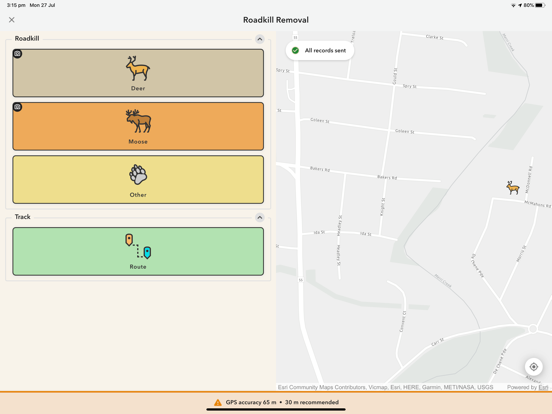Open camera icon on Deer button
The image size is (552, 414).
click(18, 54)
